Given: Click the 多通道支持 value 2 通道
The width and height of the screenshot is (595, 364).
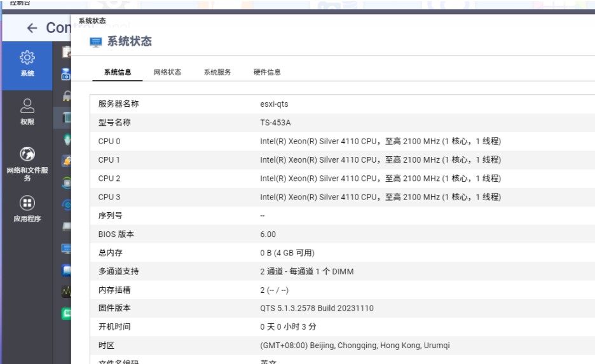Looking at the screenshot, I should tap(306, 271).
